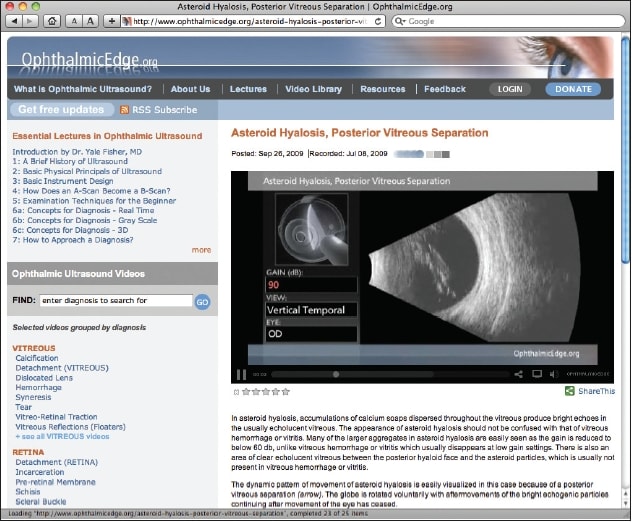The image size is (632, 522).
Task: Toggle video fullscreen icon
Action: pos(537,374)
